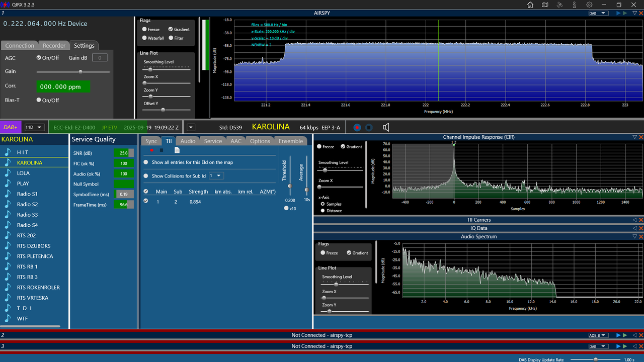
Task: Open the 11D channel dropdown
Action: click(35, 127)
